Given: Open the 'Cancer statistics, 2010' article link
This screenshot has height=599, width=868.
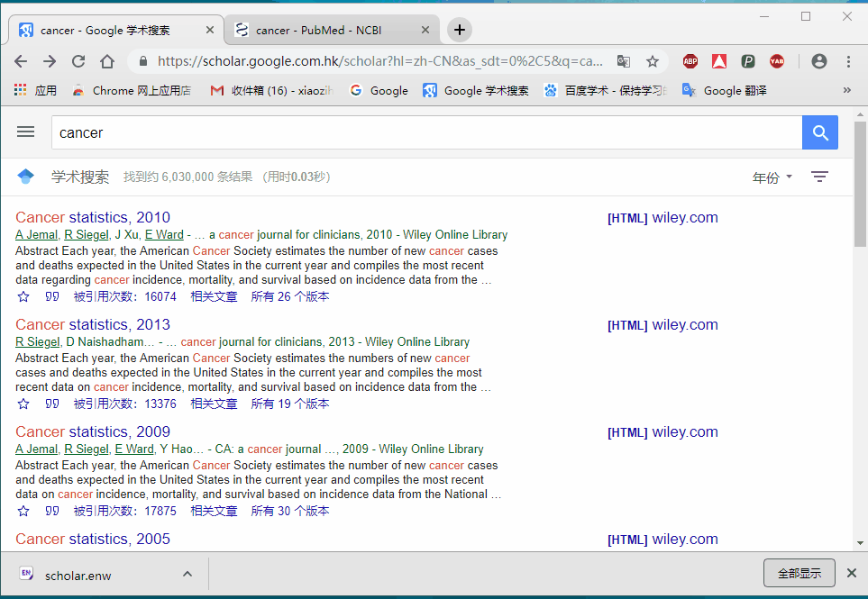Looking at the screenshot, I should (93, 217).
